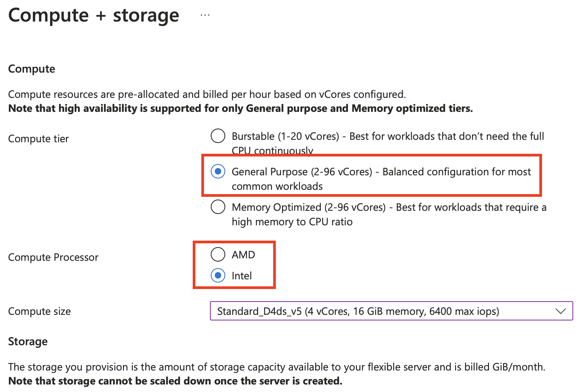Click the Compute section heading
Image resolution: width=584 pixels, height=392 pixels.
click(x=31, y=69)
